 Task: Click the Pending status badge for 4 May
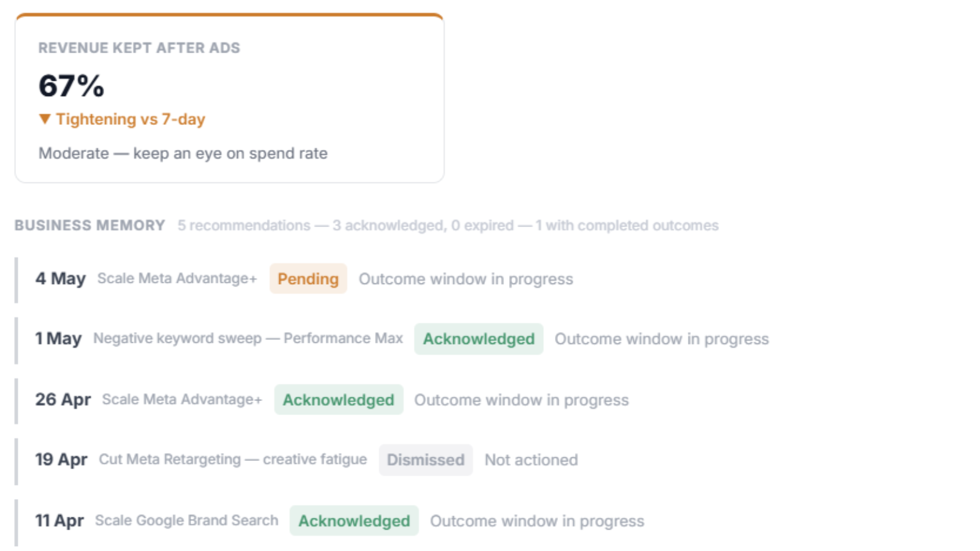pyautogui.click(x=308, y=279)
